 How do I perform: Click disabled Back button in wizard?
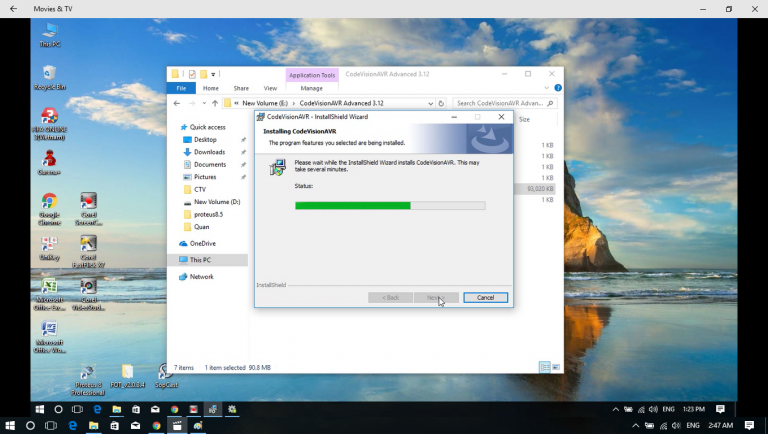(x=390, y=298)
